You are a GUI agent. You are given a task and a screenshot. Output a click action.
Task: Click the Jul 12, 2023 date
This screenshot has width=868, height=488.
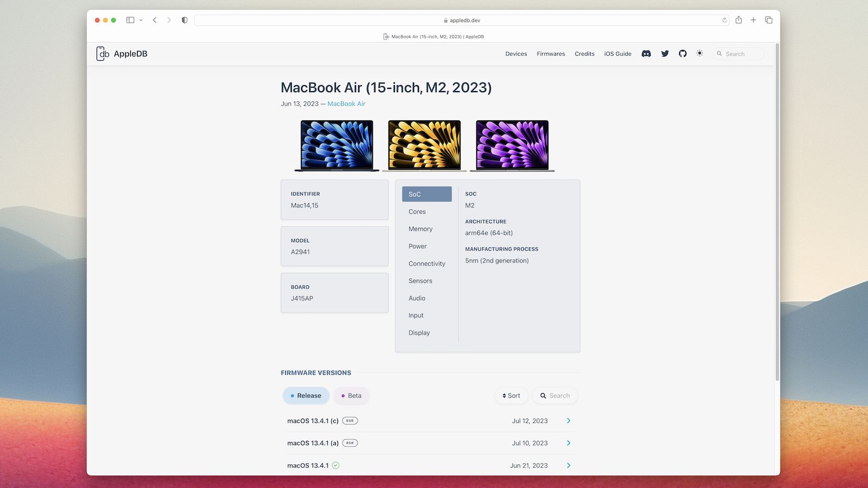530,421
